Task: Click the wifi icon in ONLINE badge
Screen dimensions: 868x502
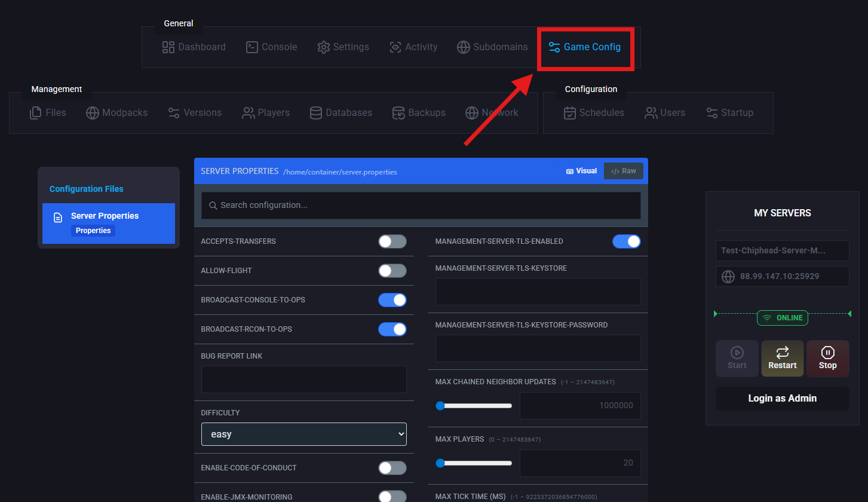Action: coord(767,318)
